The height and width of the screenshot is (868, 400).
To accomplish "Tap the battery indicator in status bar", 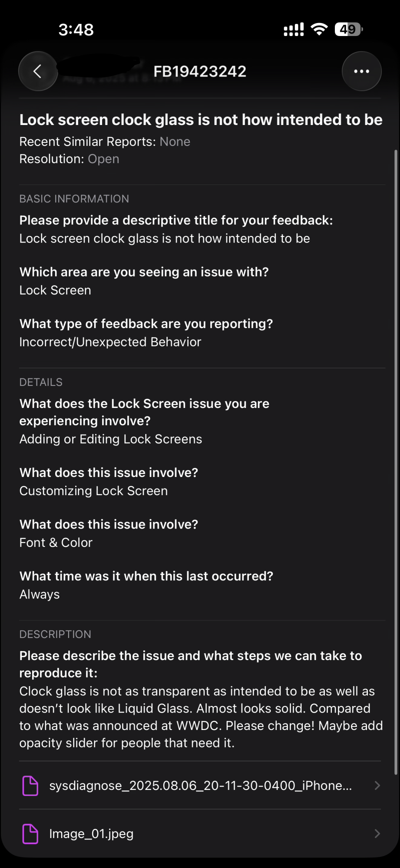I will click(x=348, y=30).
